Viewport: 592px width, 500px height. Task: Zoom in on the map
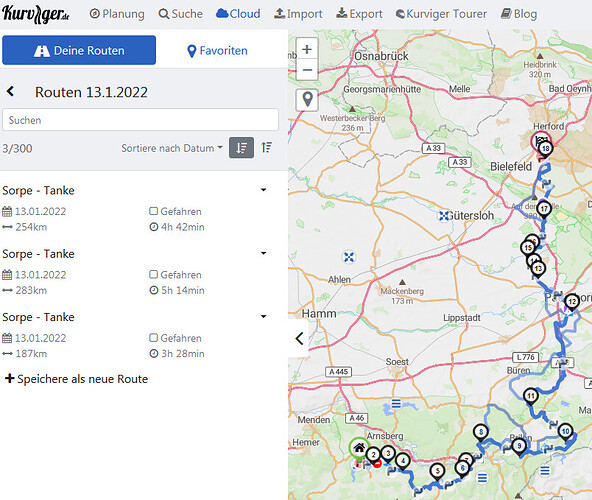pyautogui.click(x=307, y=49)
